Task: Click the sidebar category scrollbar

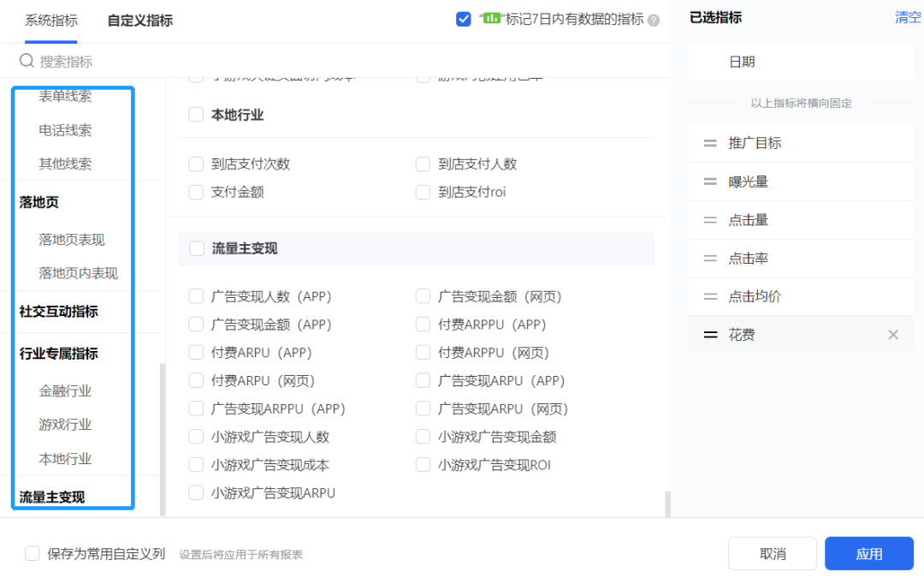Action: pyautogui.click(x=163, y=439)
